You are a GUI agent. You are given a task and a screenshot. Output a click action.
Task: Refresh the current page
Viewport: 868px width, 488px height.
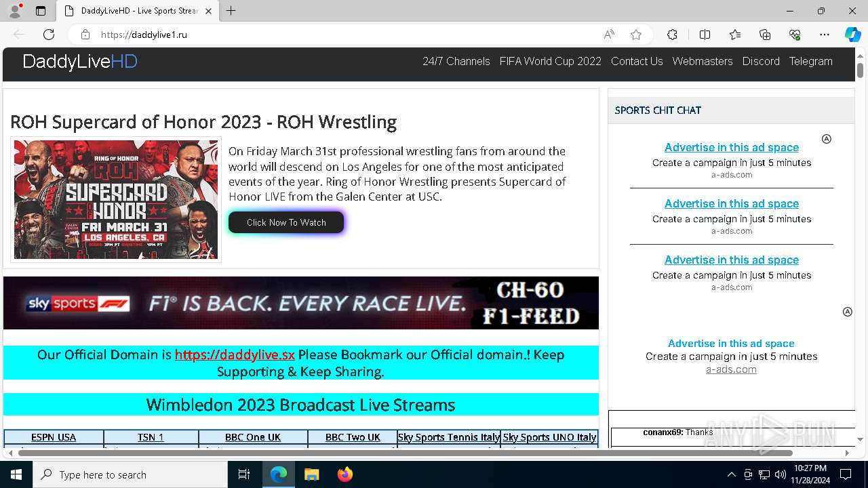[x=49, y=35]
